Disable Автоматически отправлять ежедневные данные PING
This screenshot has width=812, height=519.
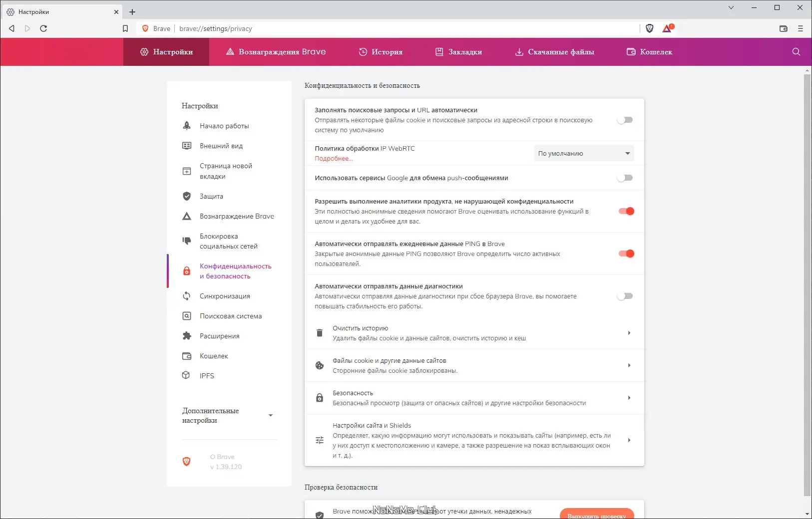coord(626,254)
